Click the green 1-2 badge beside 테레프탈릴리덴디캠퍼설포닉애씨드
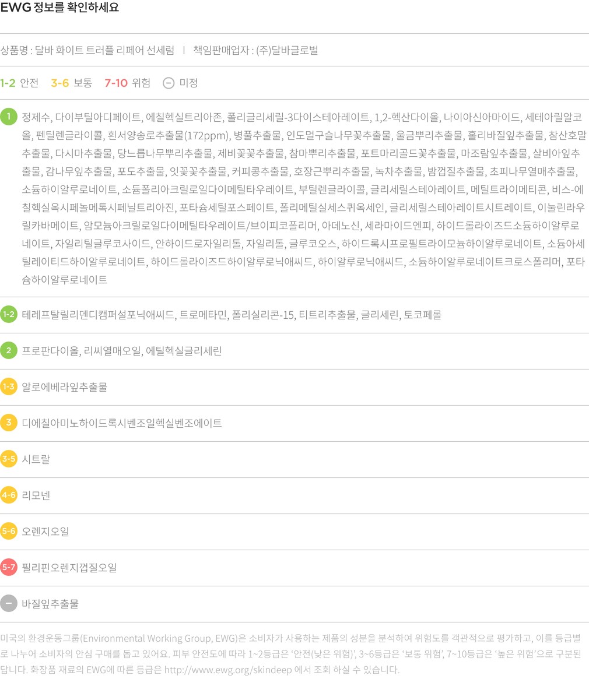Viewport: 589px width, 700px height. pos(9,315)
